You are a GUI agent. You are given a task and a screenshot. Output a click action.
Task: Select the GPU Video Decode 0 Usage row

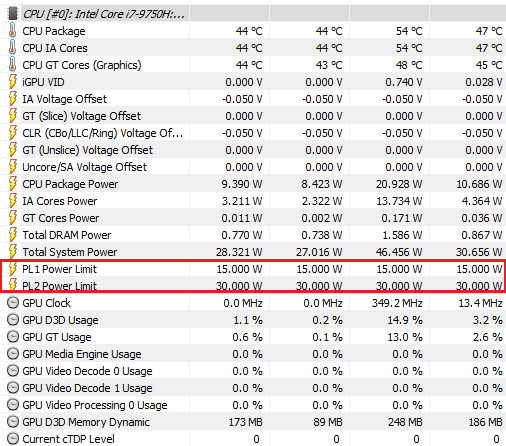(253, 371)
